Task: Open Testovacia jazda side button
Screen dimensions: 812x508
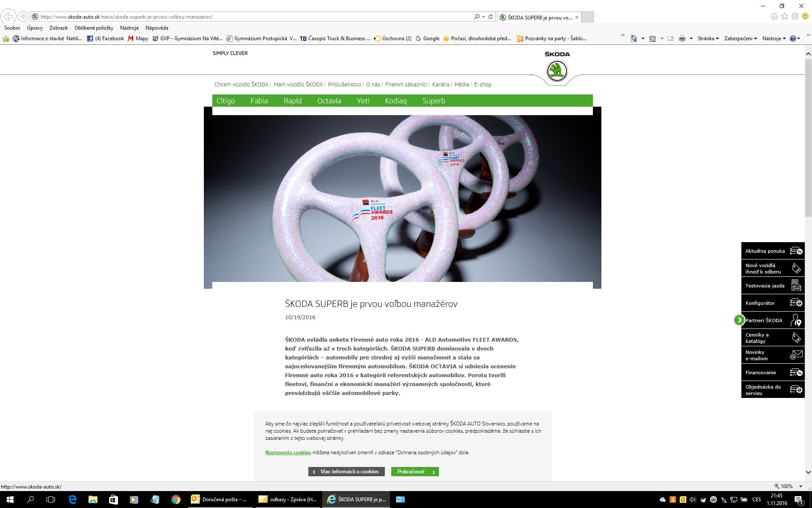Action: pos(773,286)
